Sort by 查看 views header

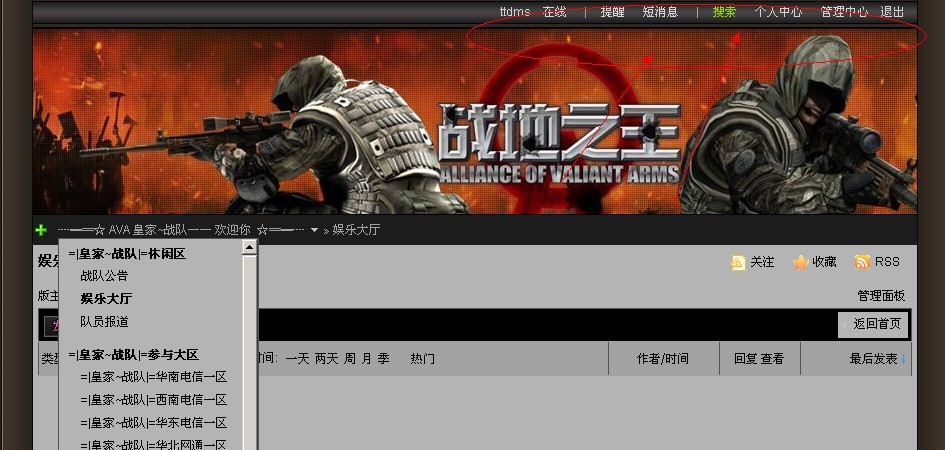tap(772, 359)
